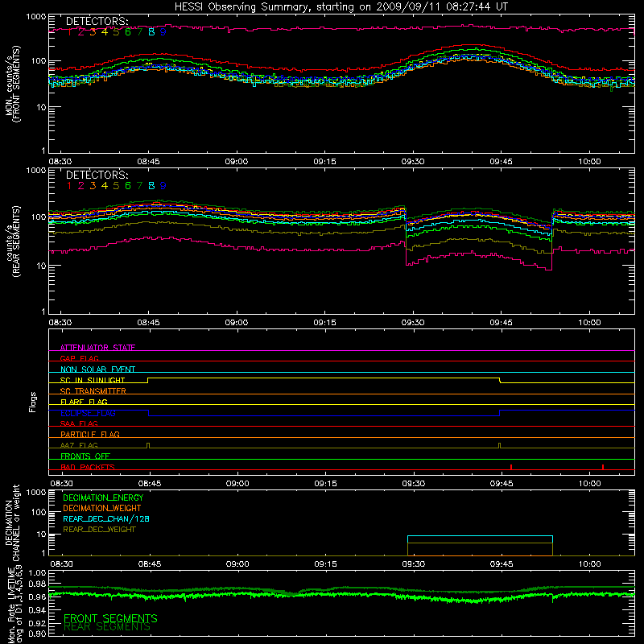Click '0.92' y-axis label of livetime panel

[x=37, y=623]
